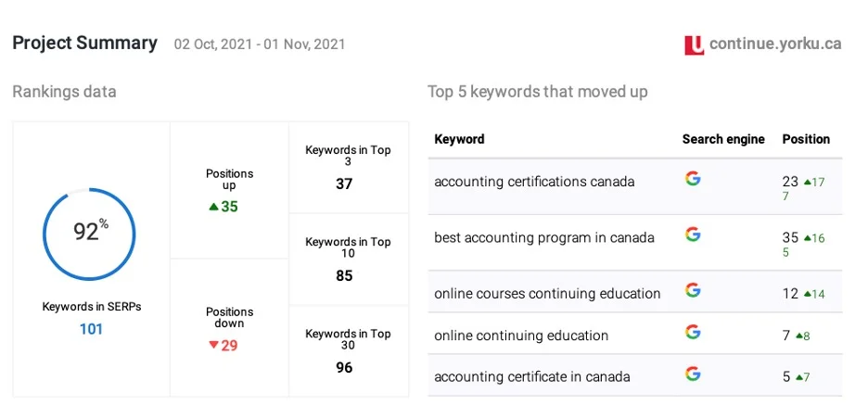
Task: Click Google icon for best accounting program row
Action: click(x=692, y=234)
